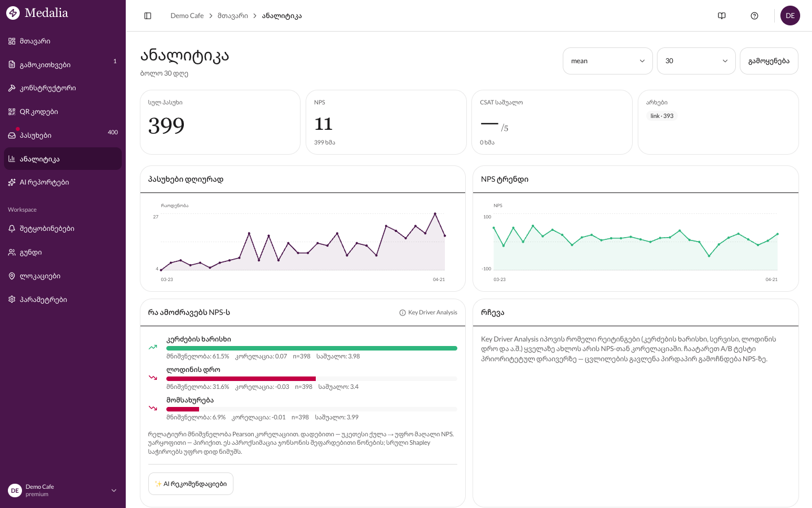Select the მთავარი grid icon in sidebar
The width and height of the screenshot is (812, 508).
[11, 41]
